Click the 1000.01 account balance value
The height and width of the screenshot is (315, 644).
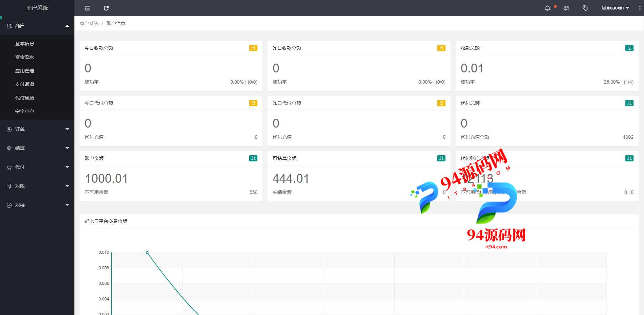(x=106, y=179)
